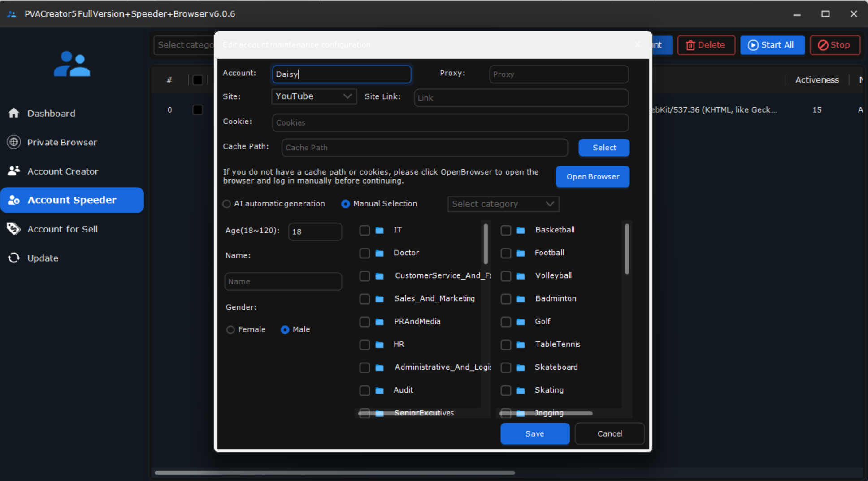The image size is (868, 481).
Task: Click the Account for Sell tag icon
Action: click(14, 229)
